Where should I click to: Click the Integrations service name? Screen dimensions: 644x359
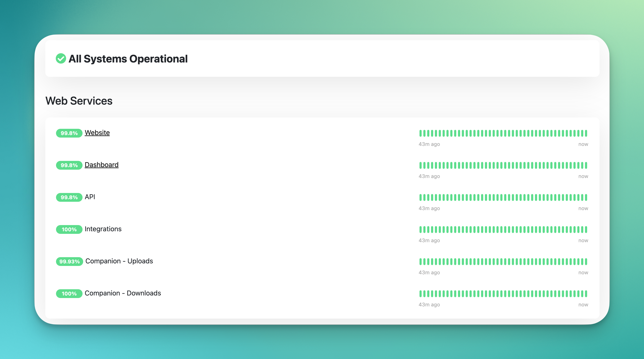pos(103,229)
